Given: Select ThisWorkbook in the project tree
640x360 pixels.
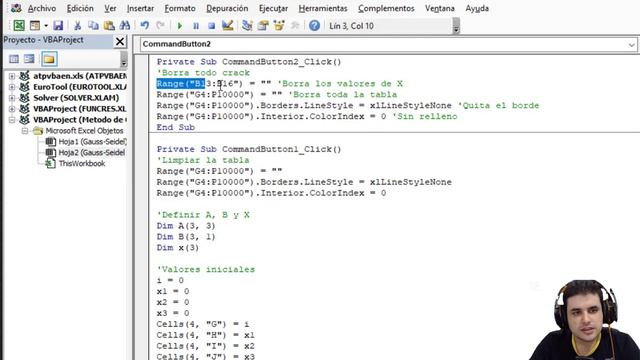Looking at the screenshot, I should pyautogui.click(x=82, y=164).
